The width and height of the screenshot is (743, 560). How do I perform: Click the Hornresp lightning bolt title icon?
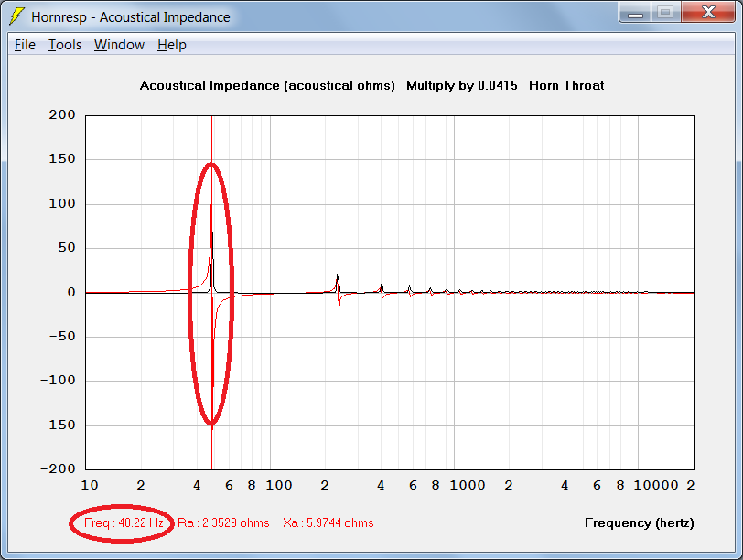[17, 16]
